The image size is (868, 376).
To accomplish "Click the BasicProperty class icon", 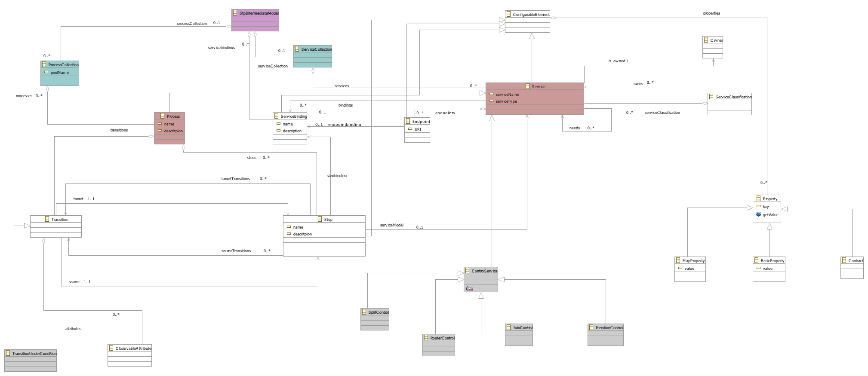I will (x=757, y=260).
